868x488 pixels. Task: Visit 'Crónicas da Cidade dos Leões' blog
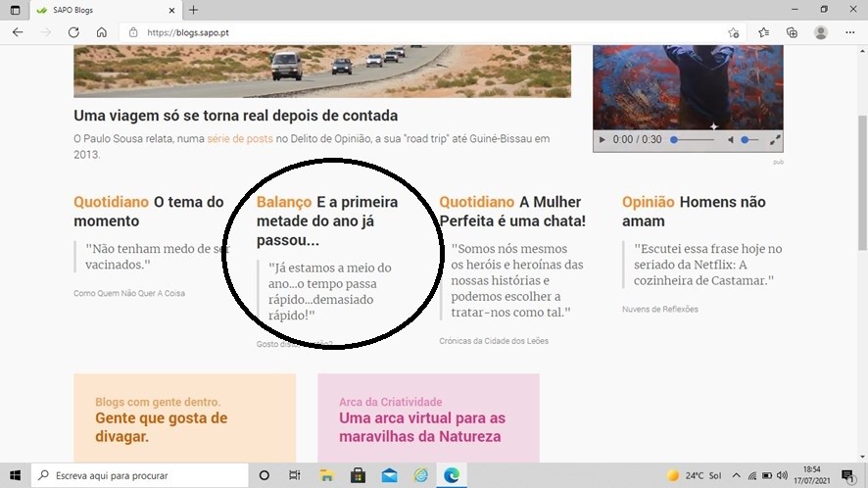click(x=494, y=341)
